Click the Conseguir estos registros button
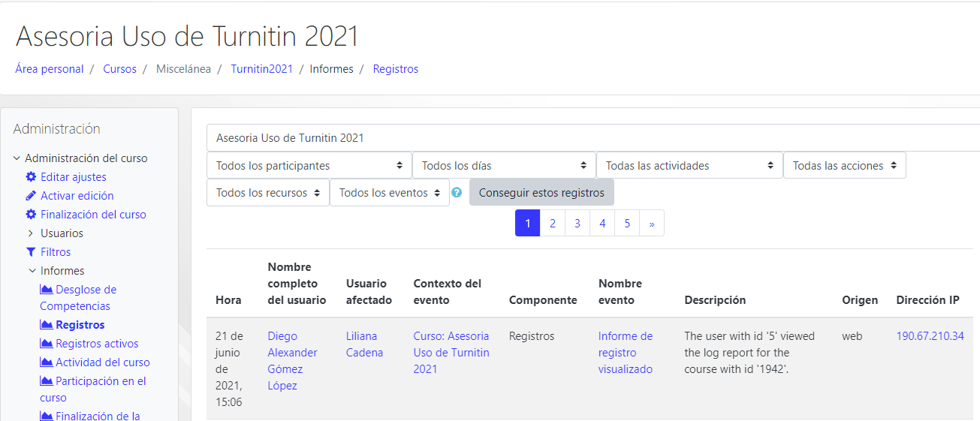 pos(541,193)
